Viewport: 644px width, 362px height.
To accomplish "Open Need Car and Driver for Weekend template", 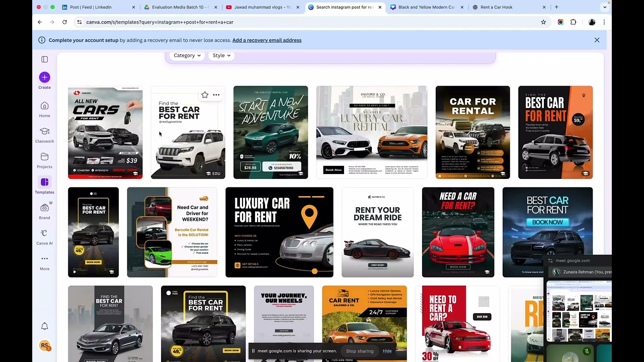I will click(172, 232).
